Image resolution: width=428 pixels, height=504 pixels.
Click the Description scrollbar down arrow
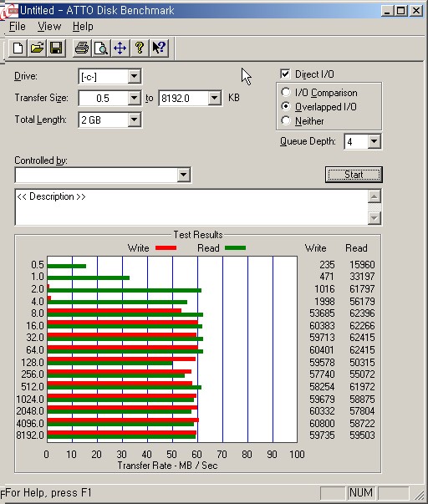(x=374, y=218)
